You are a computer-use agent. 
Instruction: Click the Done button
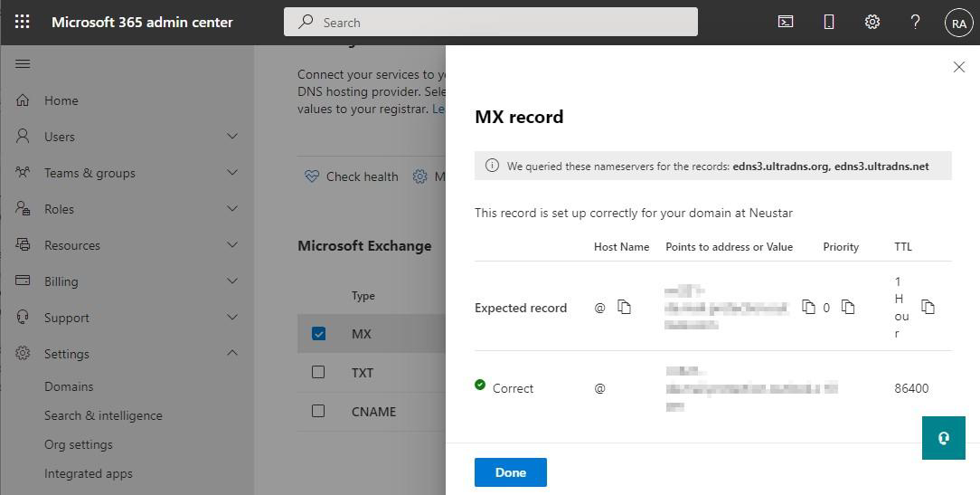tap(510, 472)
